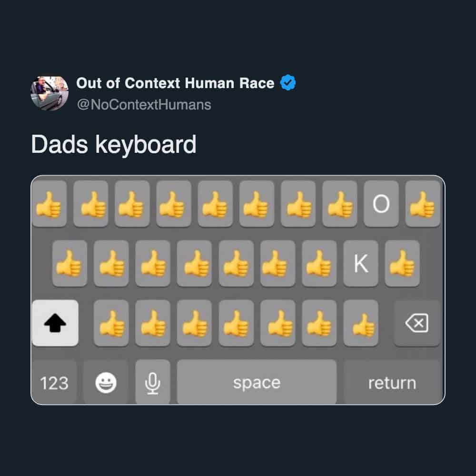Tap the thumbs-up key right of K
Image resolution: width=476 pixels, height=476 pixels.
click(402, 263)
